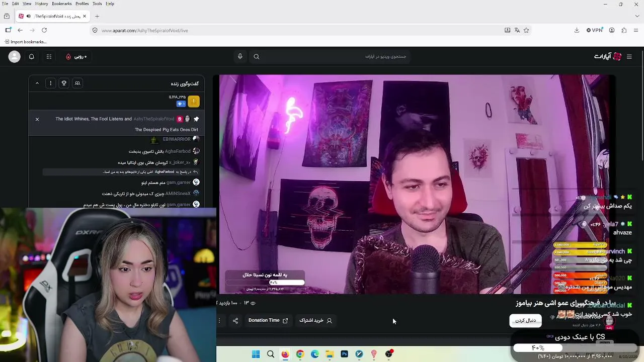Image resolution: width=644 pixels, height=362 pixels.
Task: Open the Aparat user profile avatar
Action: click(x=14, y=57)
